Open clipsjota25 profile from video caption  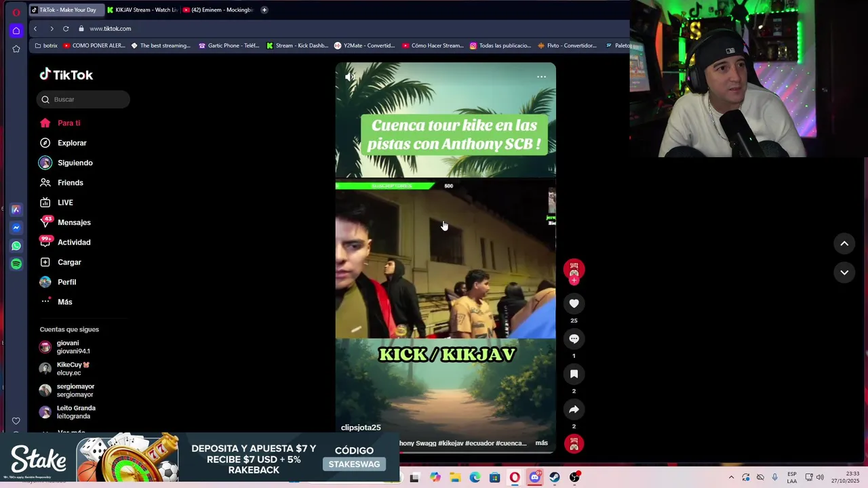361,428
